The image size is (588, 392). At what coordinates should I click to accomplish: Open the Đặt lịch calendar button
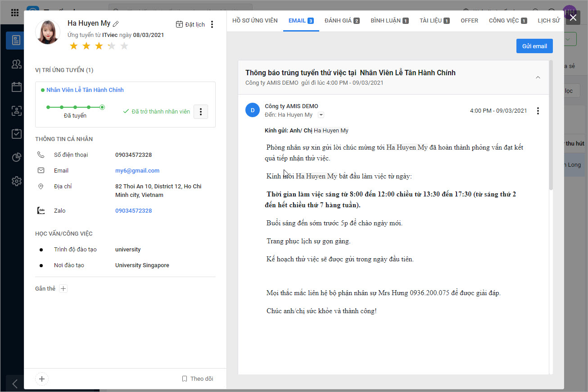190,24
